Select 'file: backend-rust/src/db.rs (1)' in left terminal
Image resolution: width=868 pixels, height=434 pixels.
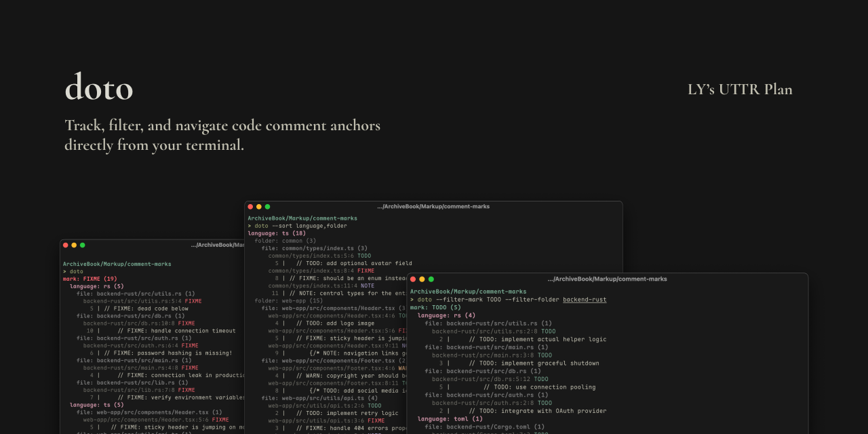[131, 315]
